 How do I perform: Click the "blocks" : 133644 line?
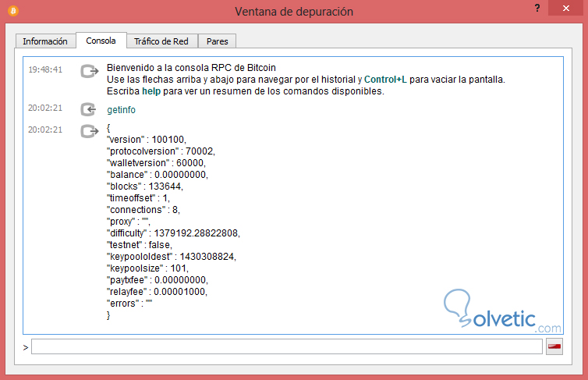[145, 186]
